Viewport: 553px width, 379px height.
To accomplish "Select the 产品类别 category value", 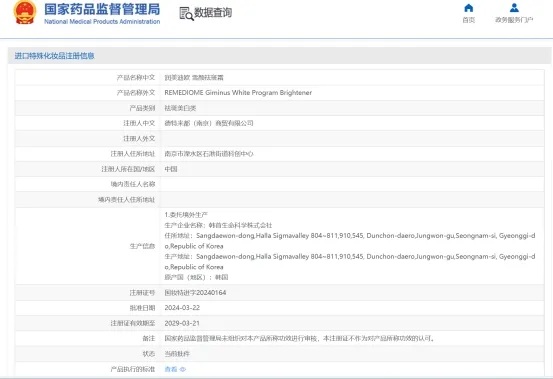I will coord(180,108).
